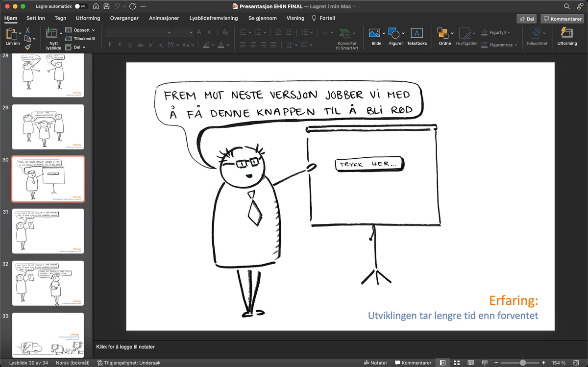Screen dimensions: 588x367
Task: Click the Tilbakestill reset button
Action: tap(80, 39)
